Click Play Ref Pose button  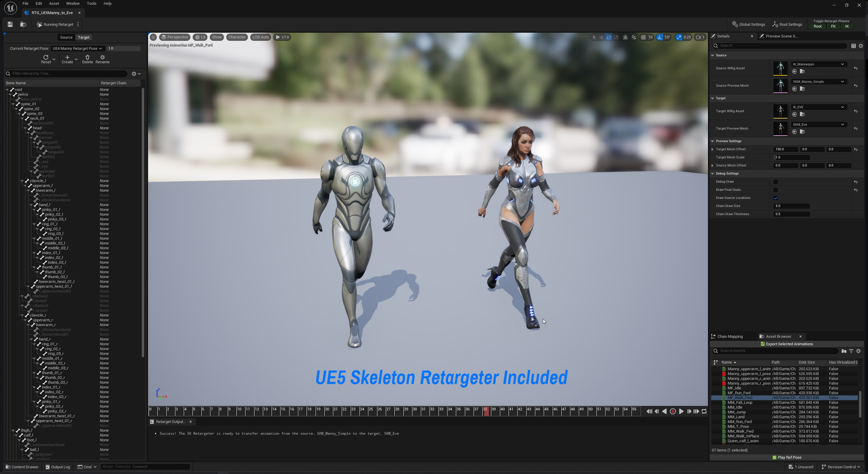[x=786, y=457]
